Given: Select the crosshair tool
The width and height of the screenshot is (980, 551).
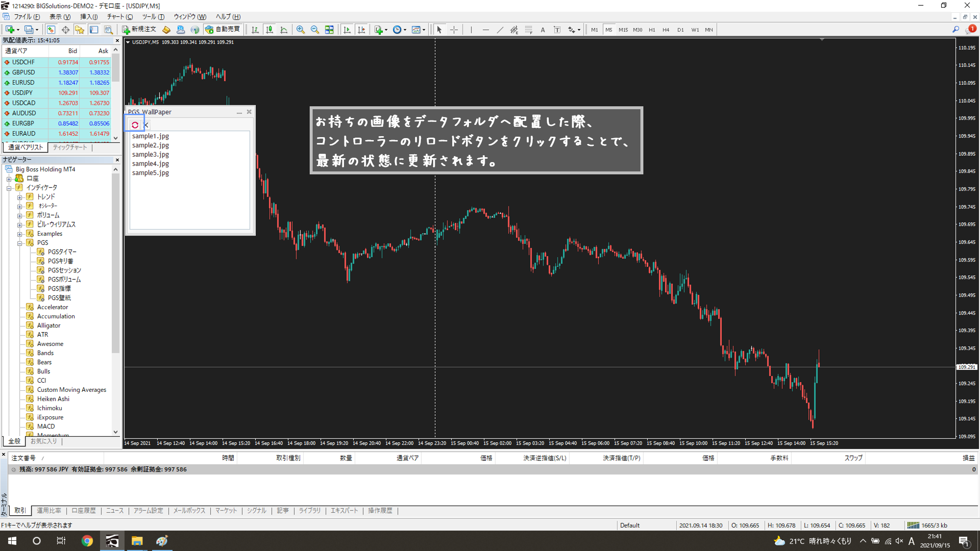Looking at the screenshot, I should pos(454,30).
